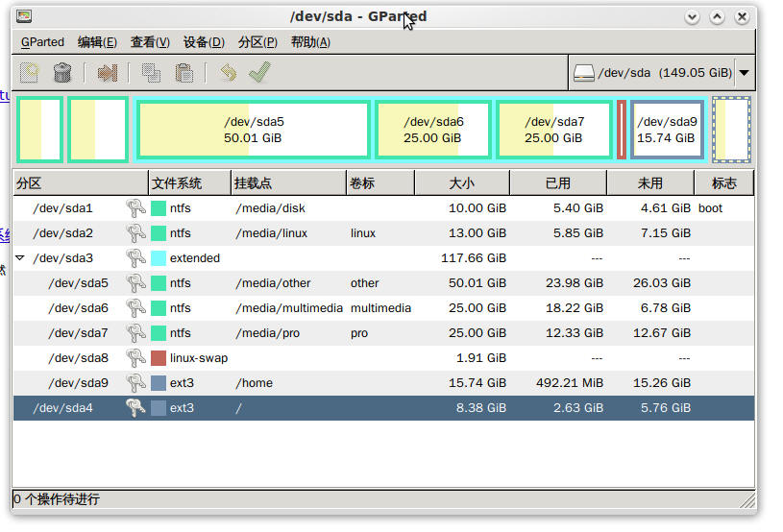Select the /dev/sda6 row in partition list
The image size is (783, 532).
click(383, 308)
